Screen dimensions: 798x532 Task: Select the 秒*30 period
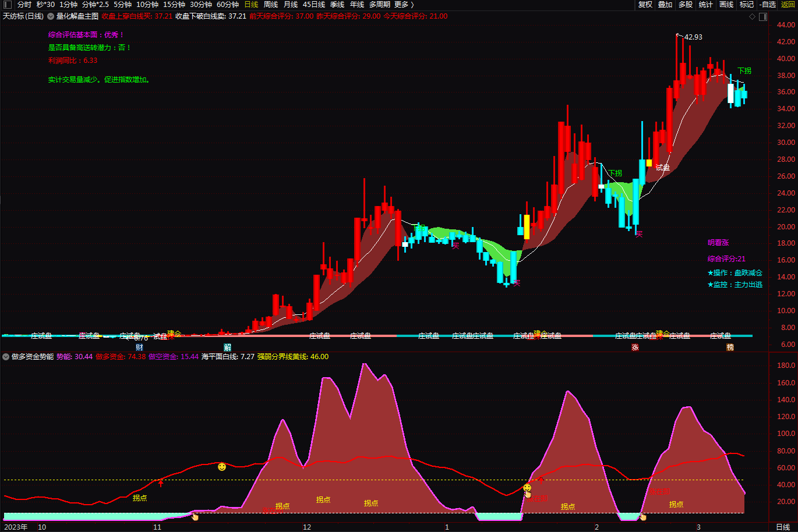click(45, 5)
